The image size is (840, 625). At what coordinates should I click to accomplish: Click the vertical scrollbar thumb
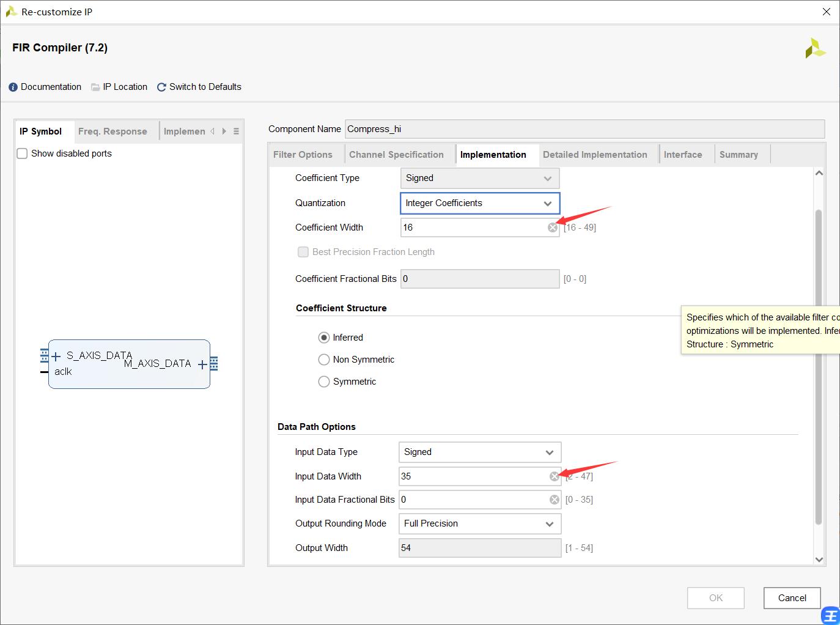pyautogui.click(x=819, y=367)
